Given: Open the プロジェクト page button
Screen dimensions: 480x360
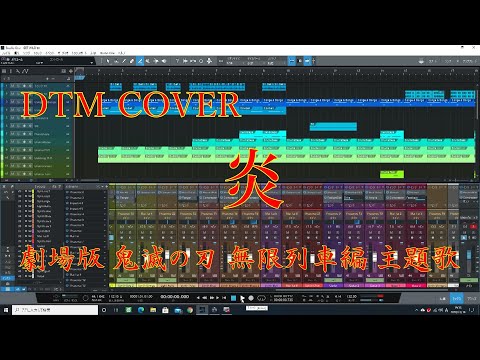Looking at the screenshot, I should [468, 61].
